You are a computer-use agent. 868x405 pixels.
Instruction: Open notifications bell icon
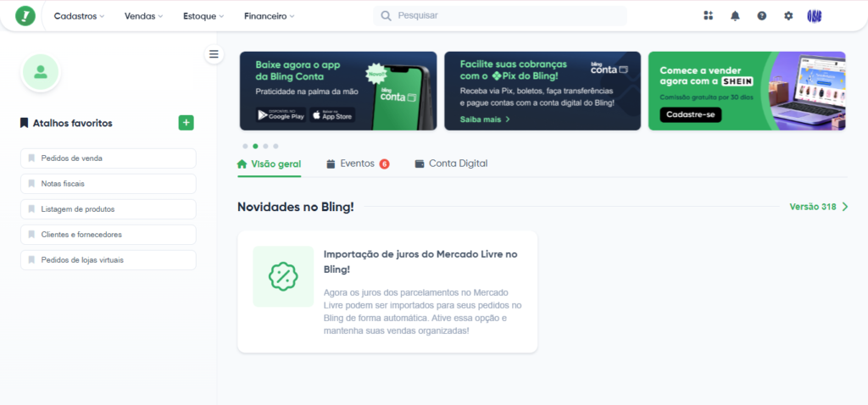pyautogui.click(x=735, y=16)
